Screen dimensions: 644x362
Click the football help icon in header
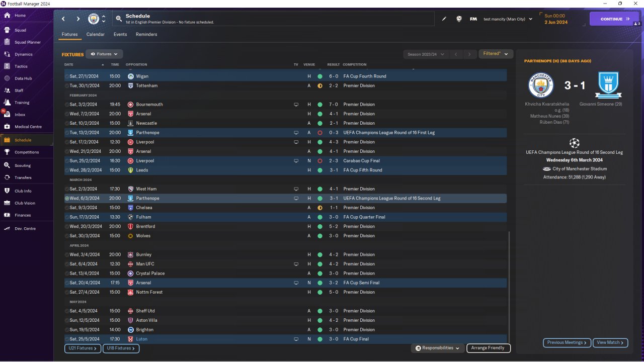click(459, 19)
